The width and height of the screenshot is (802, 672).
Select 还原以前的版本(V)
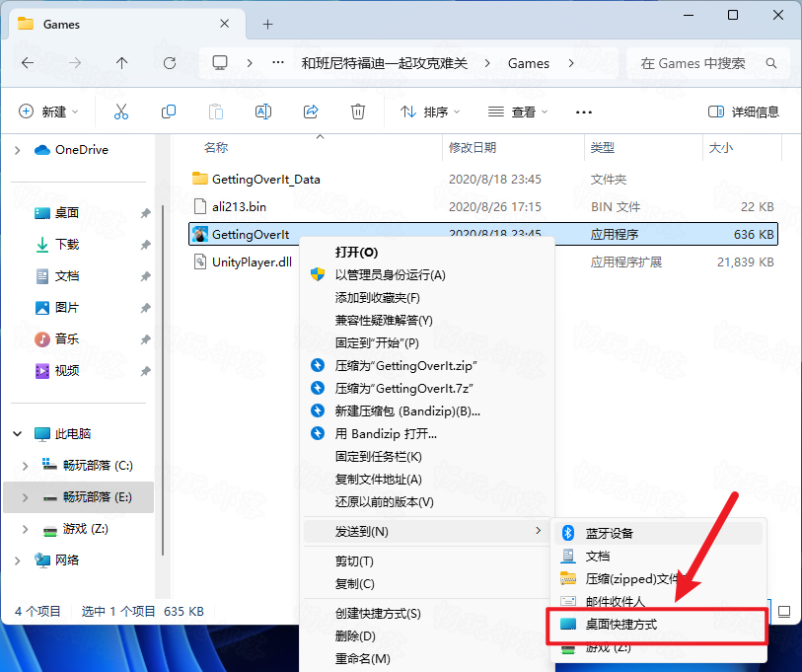[x=427, y=501]
